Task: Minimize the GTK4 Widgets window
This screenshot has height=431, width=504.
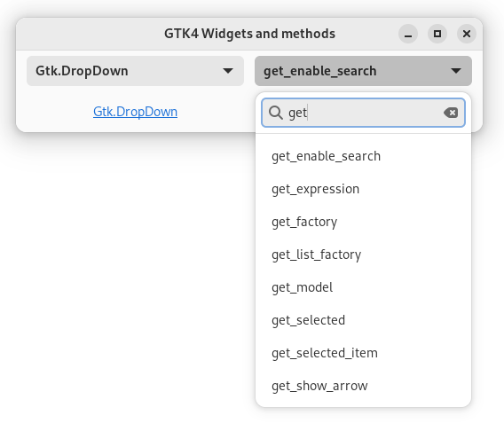Action: pos(408,34)
